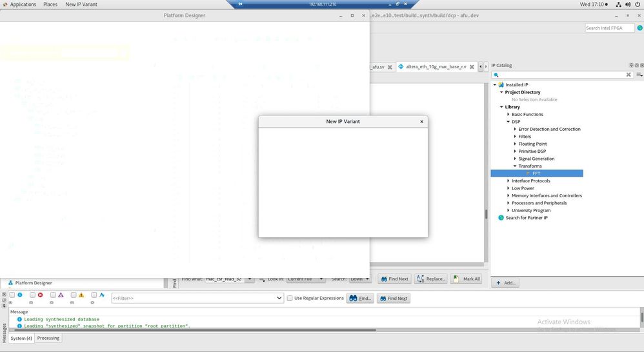Click the Mark All button
Image resolution: width=644 pixels, height=352 pixels.
466,279
